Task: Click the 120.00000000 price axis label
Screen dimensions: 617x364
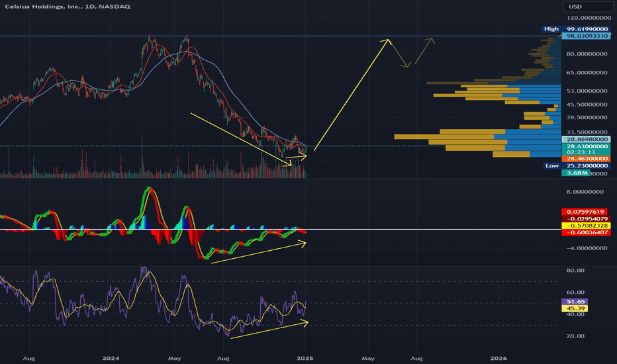Action: tap(589, 18)
